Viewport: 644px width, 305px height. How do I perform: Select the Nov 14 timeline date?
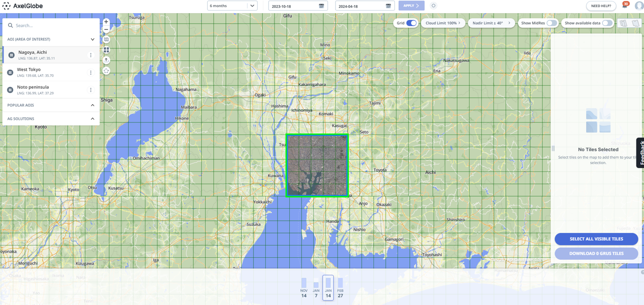304,288
